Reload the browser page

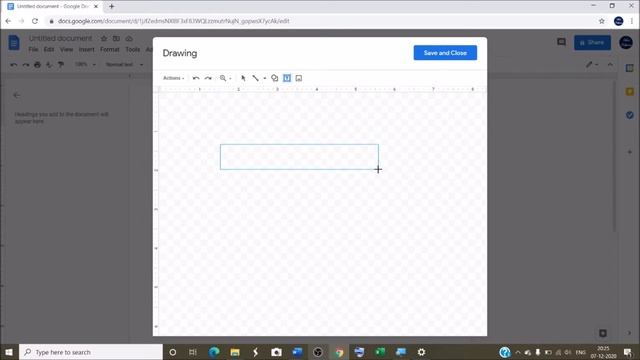(x=35, y=21)
